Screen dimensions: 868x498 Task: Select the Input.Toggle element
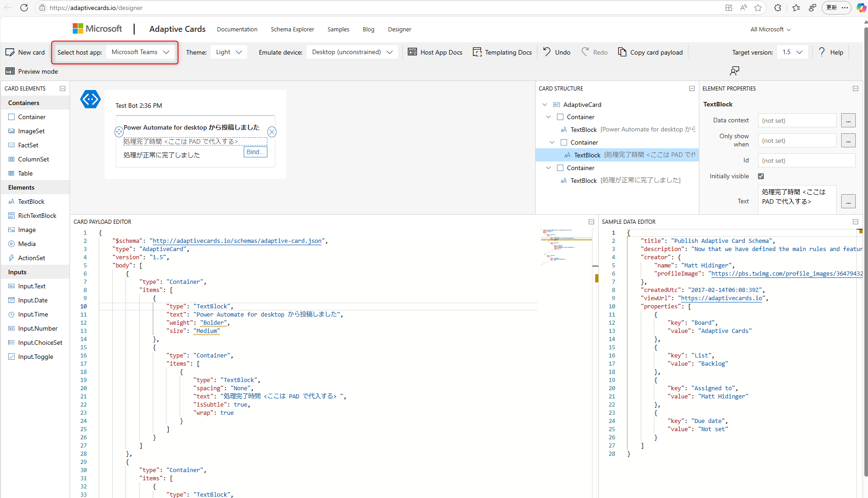pos(35,357)
